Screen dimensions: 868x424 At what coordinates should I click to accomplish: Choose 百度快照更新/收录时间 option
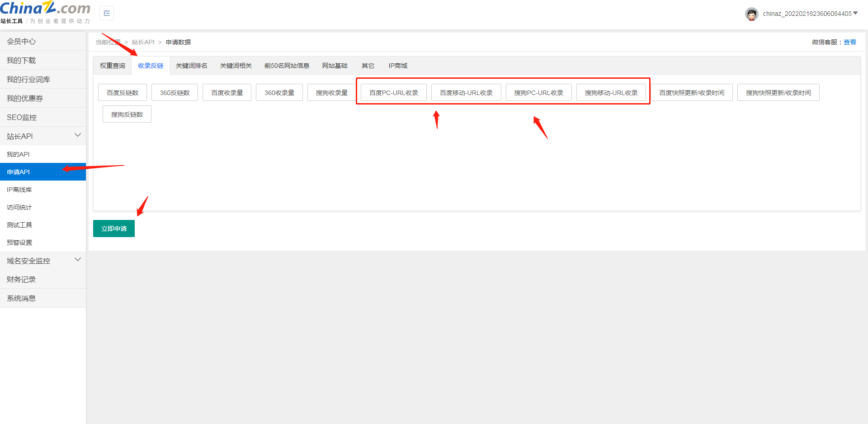[x=692, y=92]
